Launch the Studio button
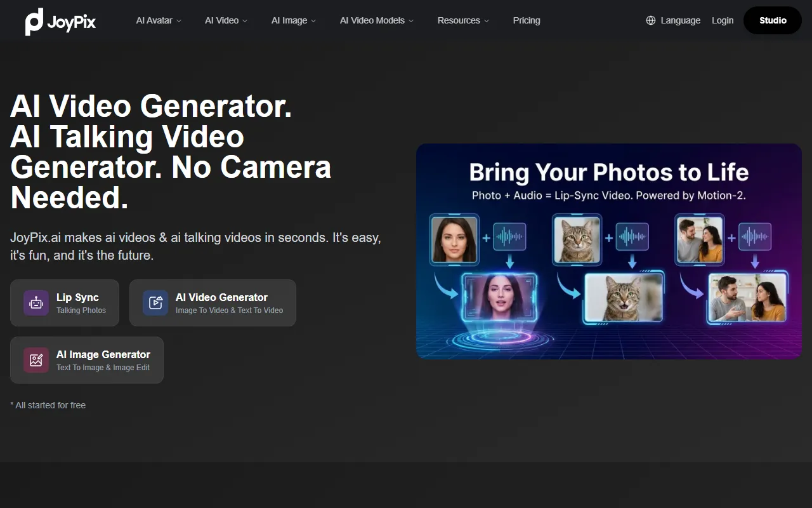 773,20
